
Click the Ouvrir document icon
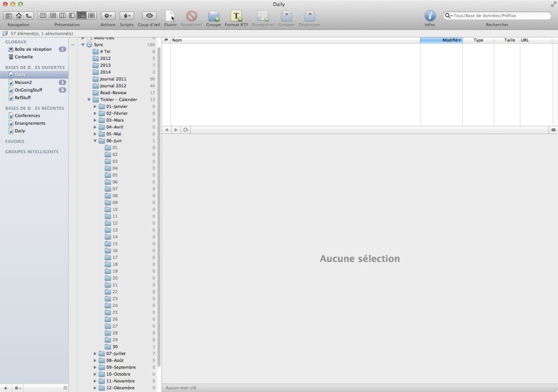(x=170, y=16)
